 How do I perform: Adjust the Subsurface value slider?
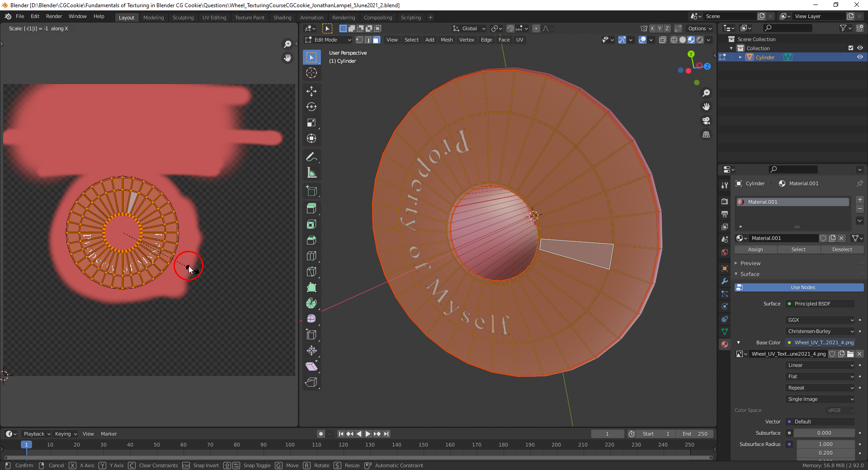click(824, 433)
